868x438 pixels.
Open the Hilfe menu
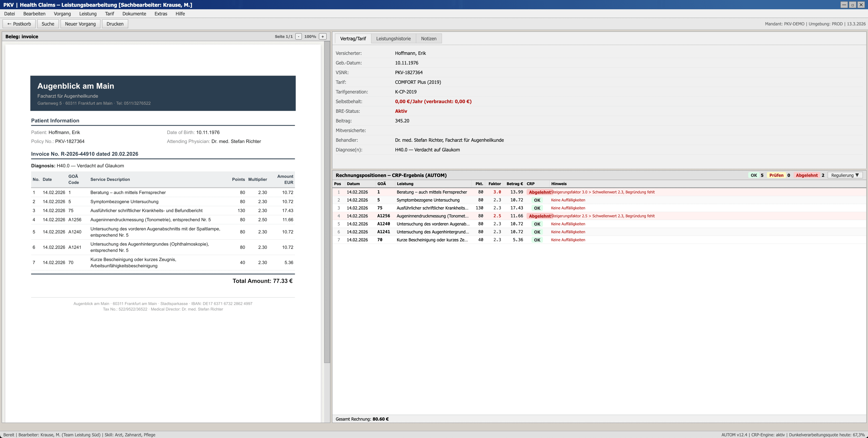point(180,14)
